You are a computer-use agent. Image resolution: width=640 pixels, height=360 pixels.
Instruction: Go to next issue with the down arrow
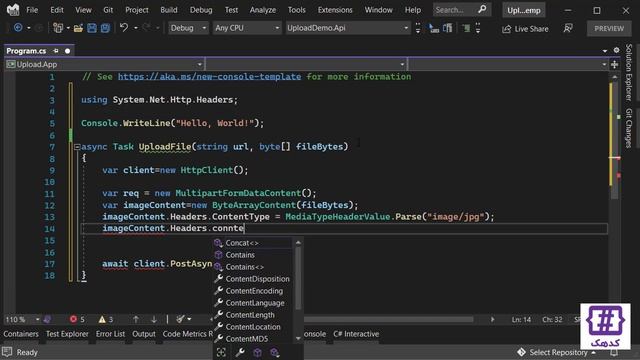[154, 319]
